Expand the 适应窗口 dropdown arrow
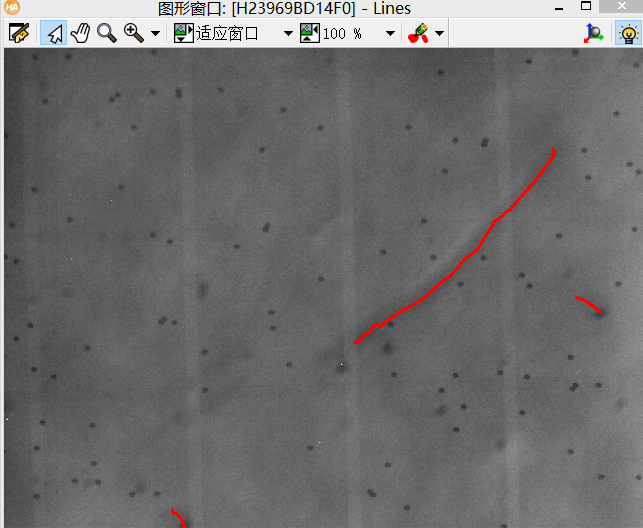This screenshot has height=528, width=643. (289, 33)
